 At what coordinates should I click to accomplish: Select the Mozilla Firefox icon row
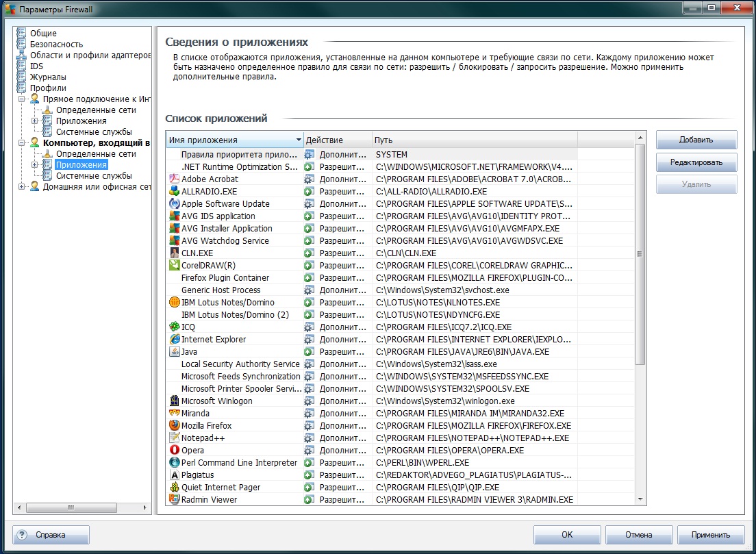click(x=174, y=426)
